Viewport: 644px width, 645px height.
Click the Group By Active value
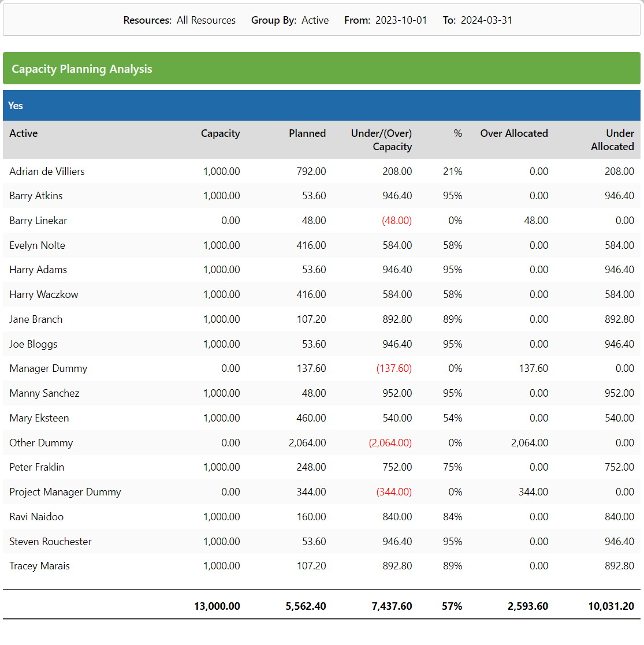(x=315, y=20)
